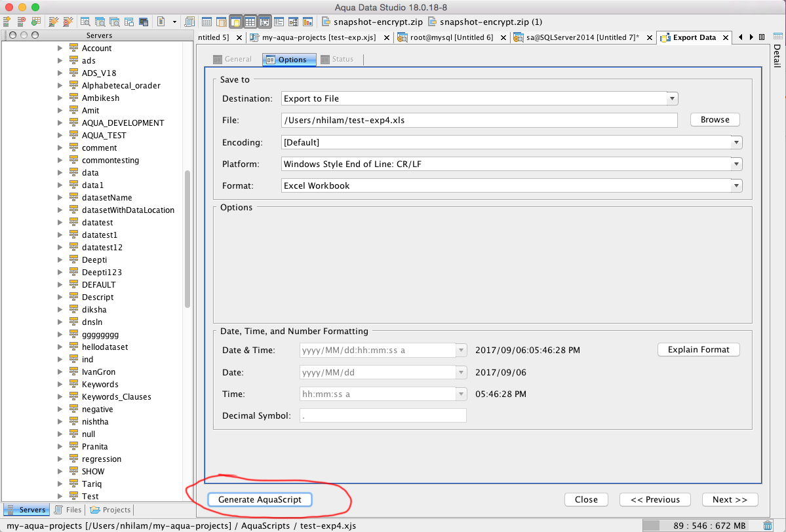Select the AQUA_DEVELOPMENT tree item
This screenshot has height=532, width=786.
123,123
